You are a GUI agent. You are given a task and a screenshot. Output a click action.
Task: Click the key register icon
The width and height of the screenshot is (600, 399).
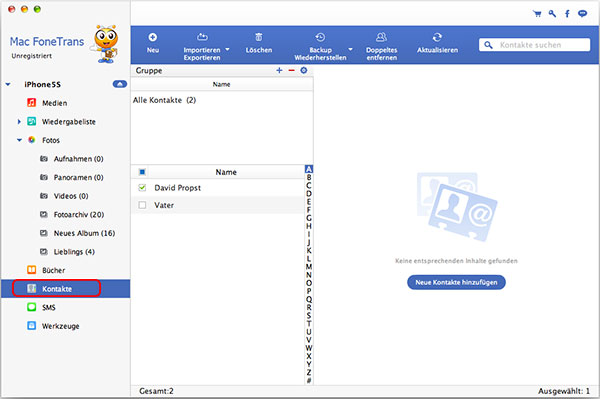[x=552, y=14]
